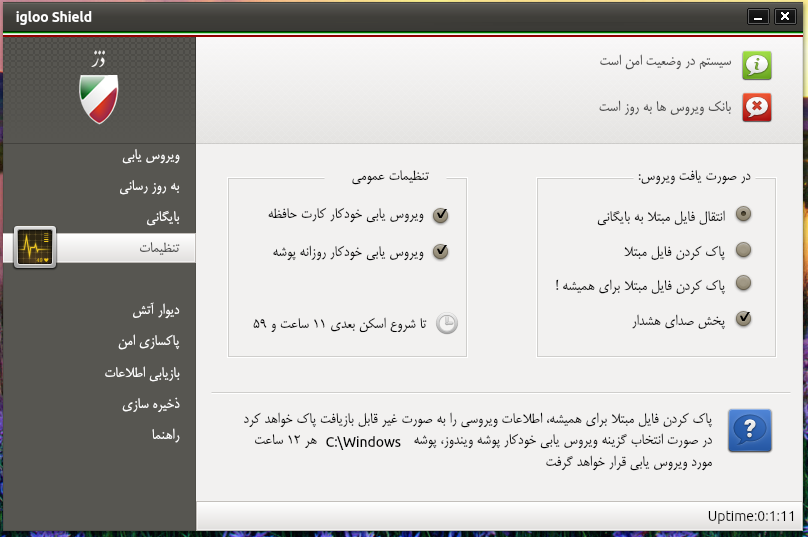Click 'در صورت یافت ویروس:' group title
The height and width of the screenshot is (537, 808).
click(695, 177)
